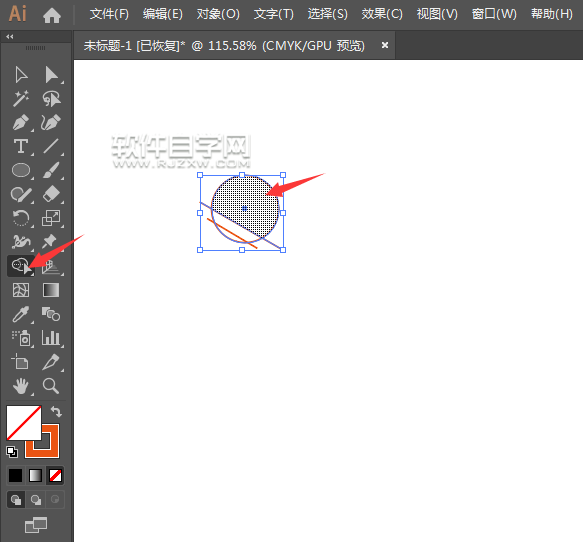583x542 pixels.
Task: Enable Draw Behind mode
Action: (x=36, y=500)
